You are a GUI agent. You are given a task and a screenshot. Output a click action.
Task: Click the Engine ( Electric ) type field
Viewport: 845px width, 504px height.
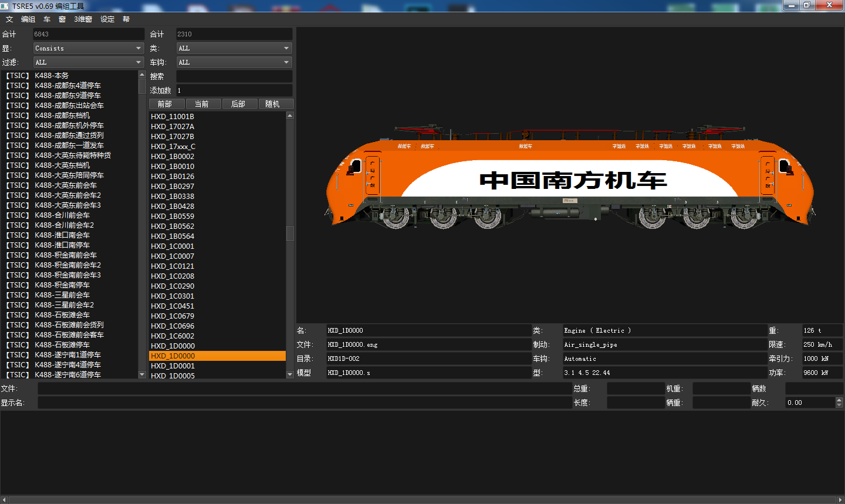click(x=665, y=330)
